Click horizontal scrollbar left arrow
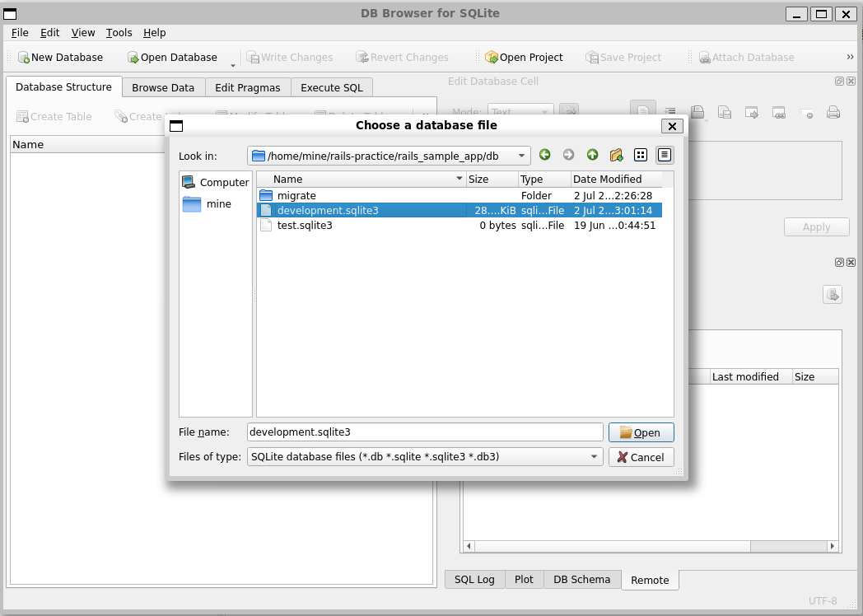 pyautogui.click(x=469, y=546)
